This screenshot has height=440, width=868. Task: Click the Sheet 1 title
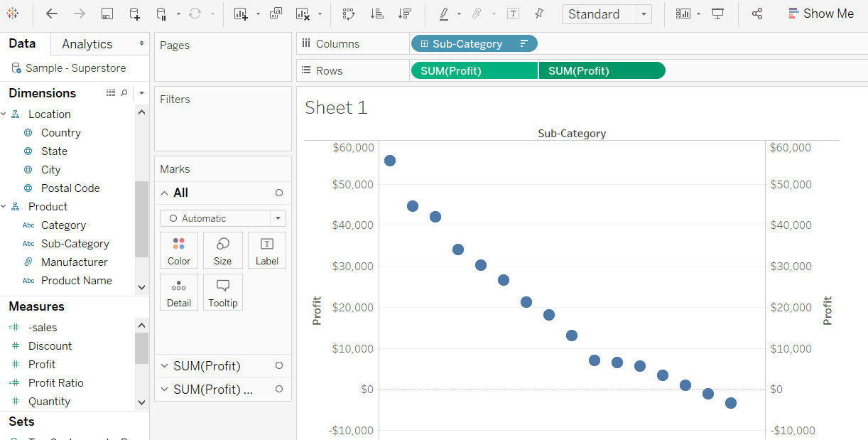point(336,108)
